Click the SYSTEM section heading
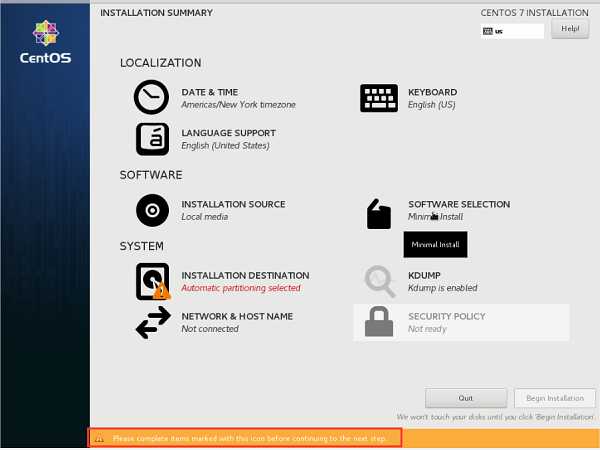The width and height of the screenshot is (600, 450). [142, 246]
